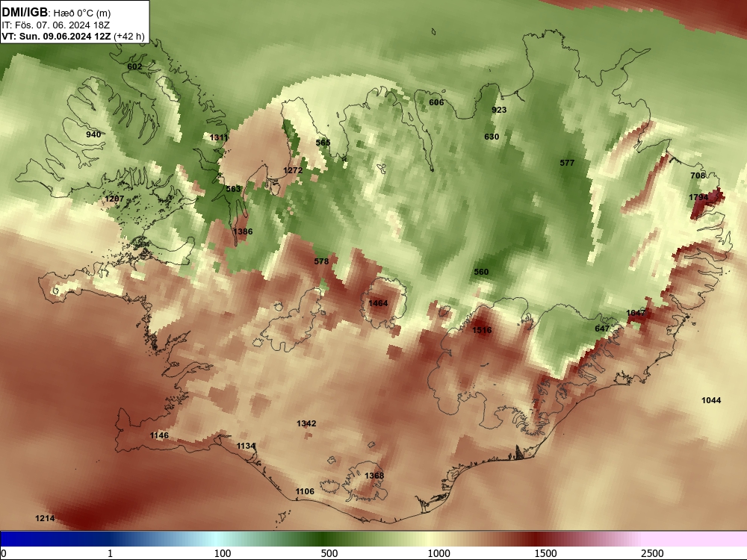Image resolution: width=747 pixels, height=560 pixels.
Task: Click the map value label 1146
Action: pos(159,436)
